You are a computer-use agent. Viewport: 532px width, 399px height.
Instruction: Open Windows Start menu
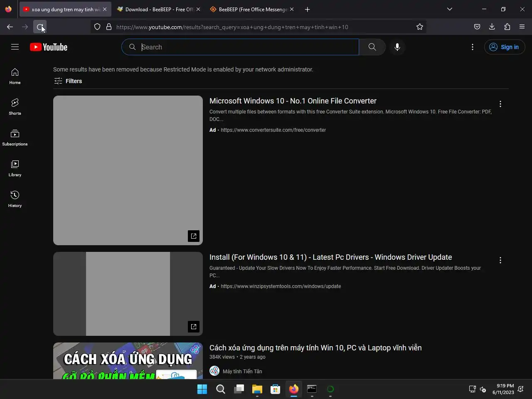(202, 389)
